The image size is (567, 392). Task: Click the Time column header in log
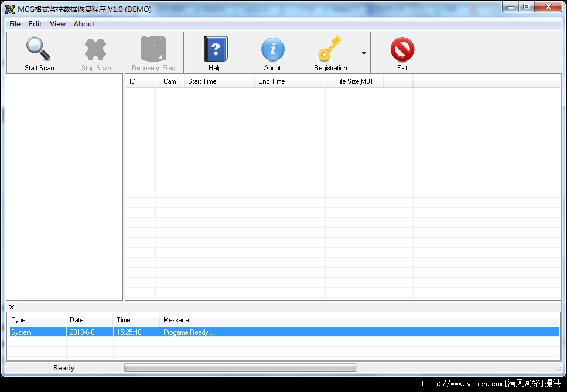136,320
